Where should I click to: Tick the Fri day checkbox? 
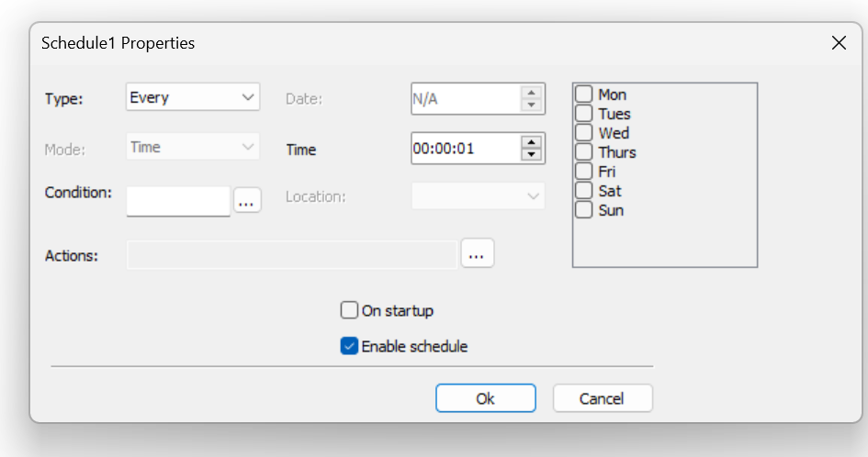click(583, 172)
